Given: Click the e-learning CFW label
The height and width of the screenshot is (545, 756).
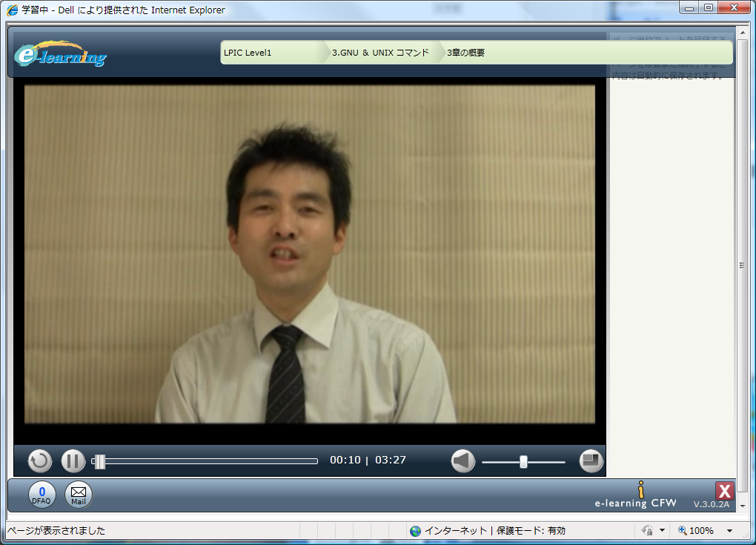Looking at the screenshot, I should pyautogui.click(x=635, y=503).
